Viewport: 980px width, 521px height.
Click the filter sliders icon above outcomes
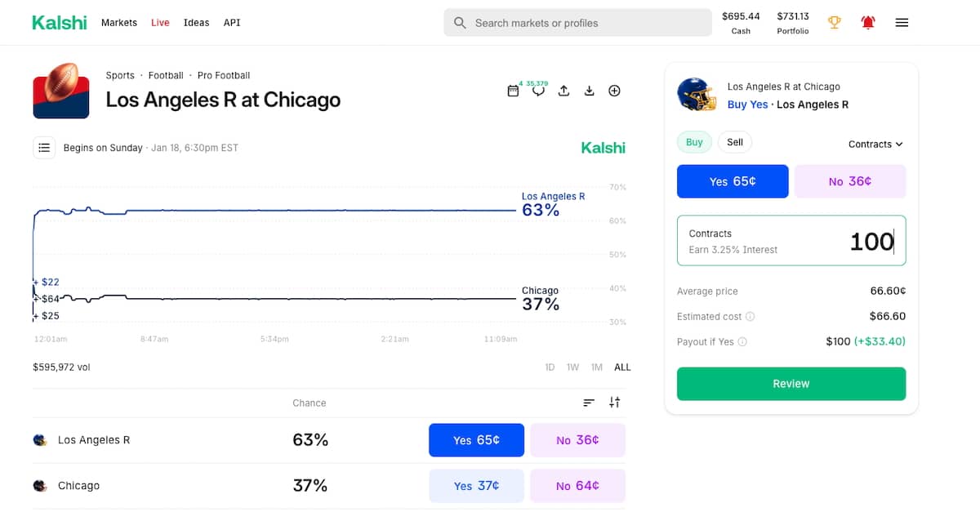[615, 402]
